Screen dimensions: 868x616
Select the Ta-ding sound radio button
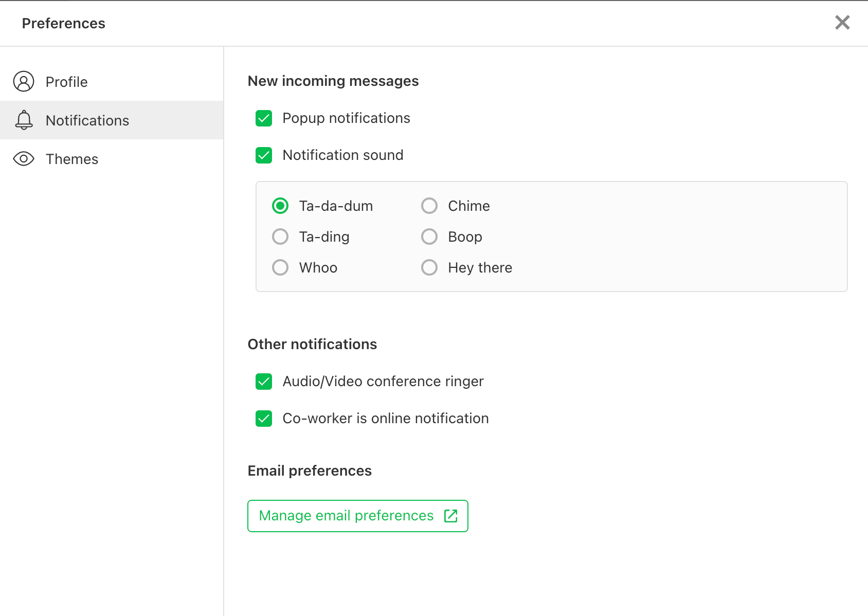[x=280, y=237]
